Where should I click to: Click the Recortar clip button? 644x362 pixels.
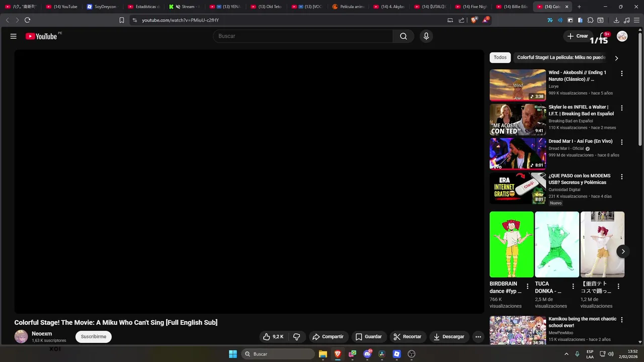(x=408, y=337)
